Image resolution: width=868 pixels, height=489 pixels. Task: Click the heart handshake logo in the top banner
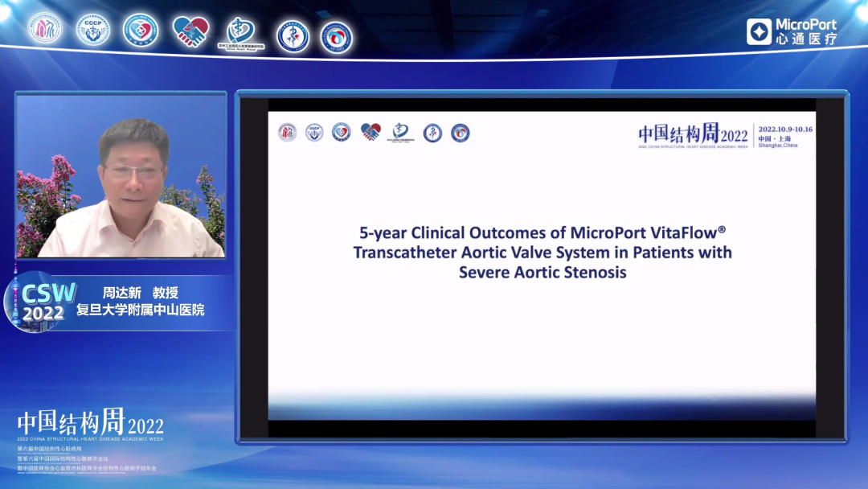[190, 31]
